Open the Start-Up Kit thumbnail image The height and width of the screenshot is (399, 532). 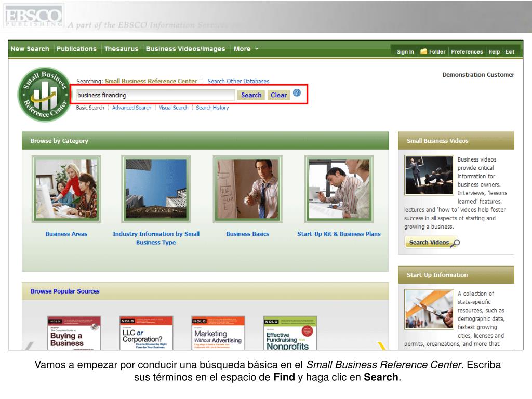(339, 189)
